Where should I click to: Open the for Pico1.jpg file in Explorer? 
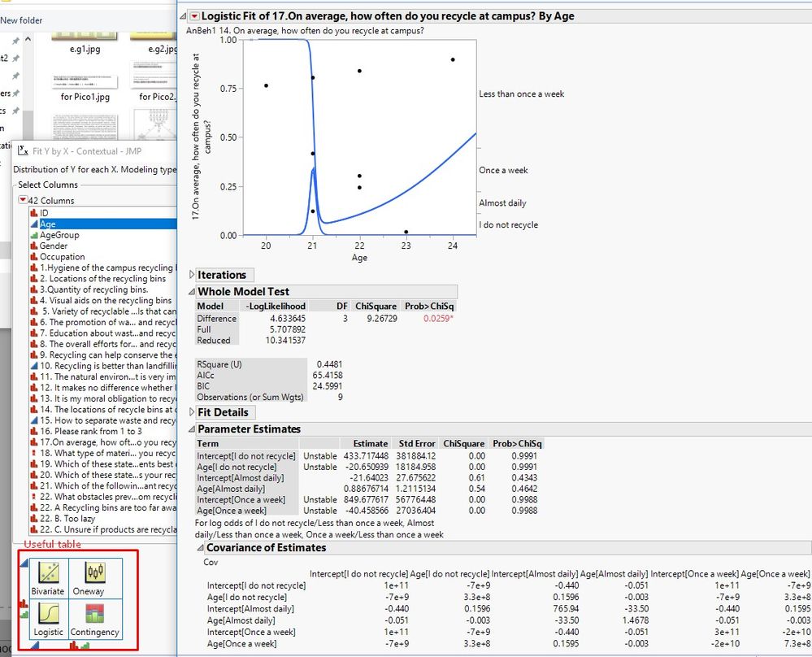[85, 81]
